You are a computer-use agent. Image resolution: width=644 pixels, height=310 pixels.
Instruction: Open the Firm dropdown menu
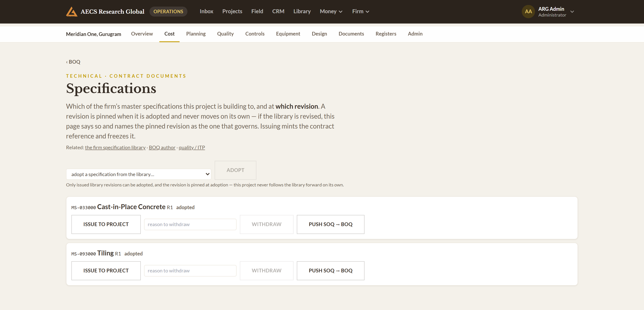[361, 12]
